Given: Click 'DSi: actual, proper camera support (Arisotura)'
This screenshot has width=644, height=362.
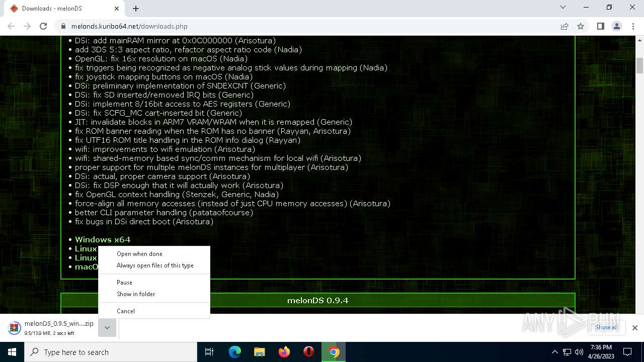Looking at the screenshot, I should tap(163, 176).
